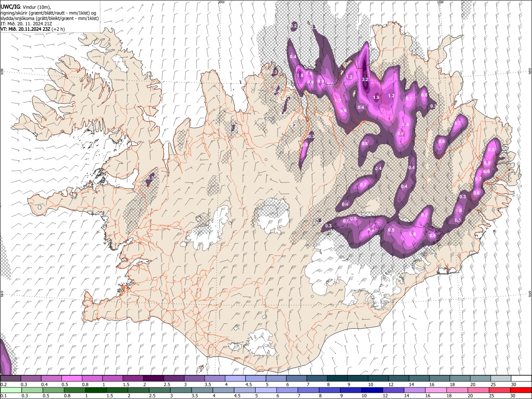Click the 0.3 value near the west fjords

(150, 178)
